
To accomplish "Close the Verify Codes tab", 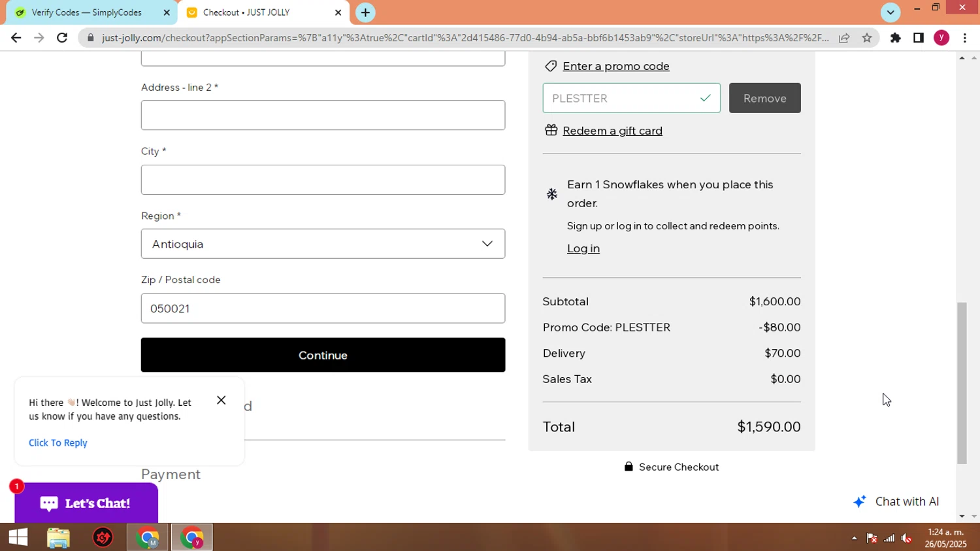I will [x=167, y=12].
